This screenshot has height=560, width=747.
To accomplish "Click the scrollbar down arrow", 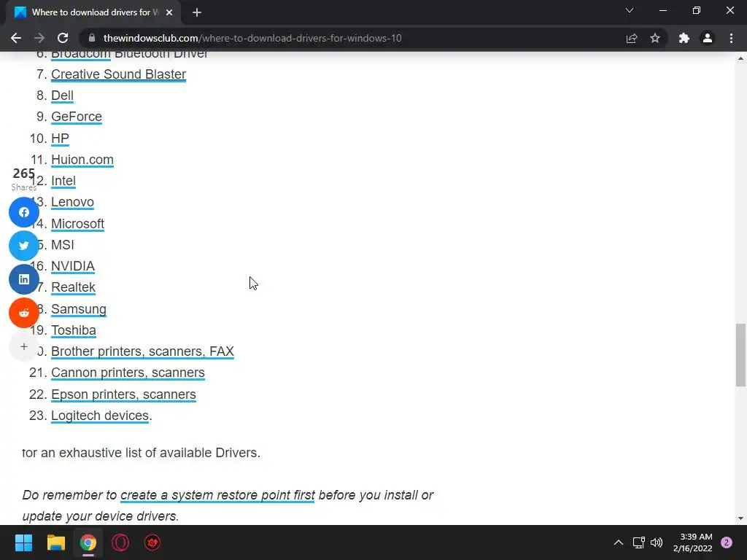I will click(740, 518).
